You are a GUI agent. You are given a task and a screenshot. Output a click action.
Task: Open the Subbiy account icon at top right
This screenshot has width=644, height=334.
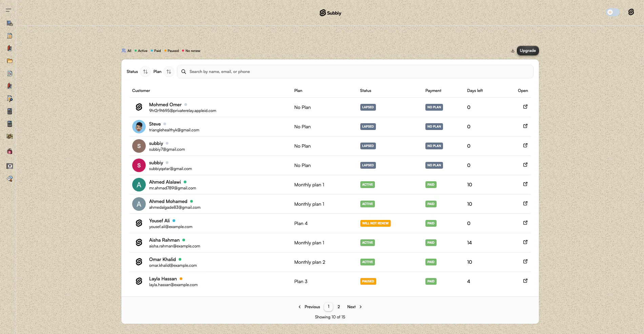click(631, 12)
